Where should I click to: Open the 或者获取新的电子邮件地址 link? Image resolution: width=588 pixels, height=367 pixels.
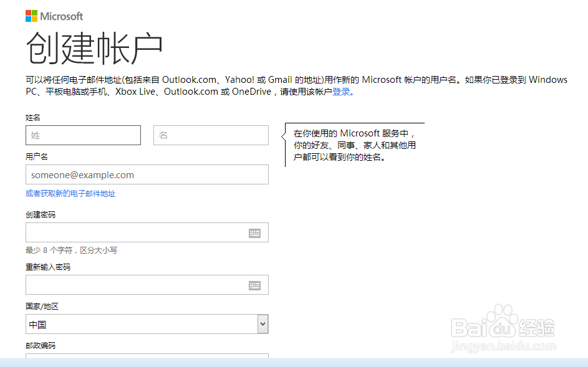coord(70,193)
